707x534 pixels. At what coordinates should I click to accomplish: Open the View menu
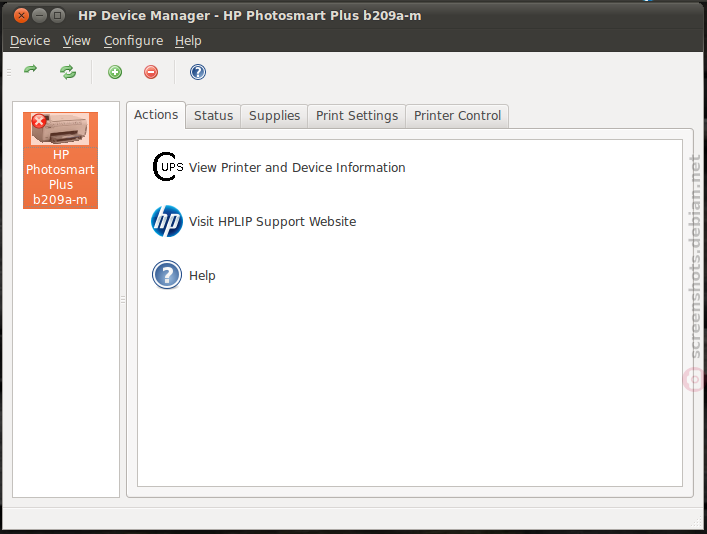point(77,41)
